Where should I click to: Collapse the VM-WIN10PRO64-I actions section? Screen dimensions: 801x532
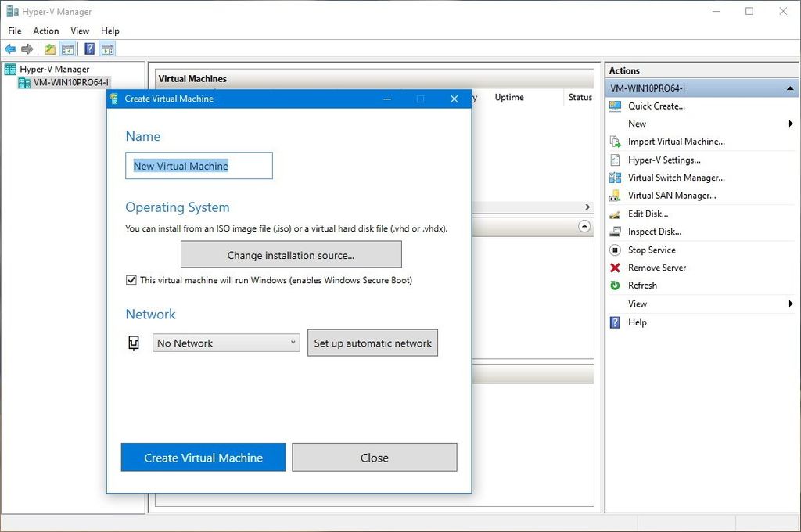pyautogui.click(x=788, y=87)
